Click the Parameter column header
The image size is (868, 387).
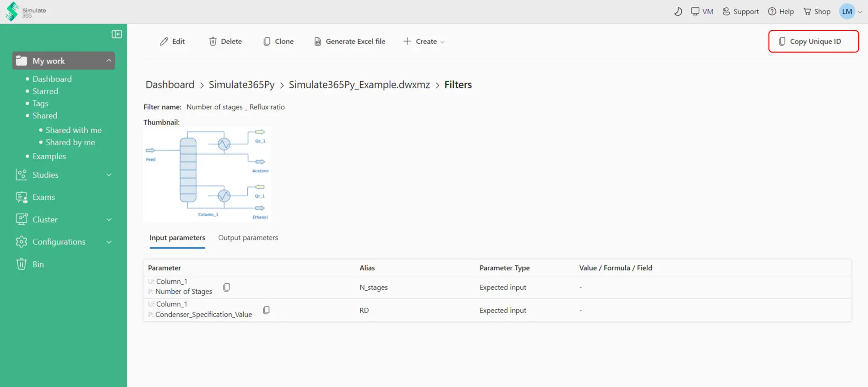(x=165, y=268)
